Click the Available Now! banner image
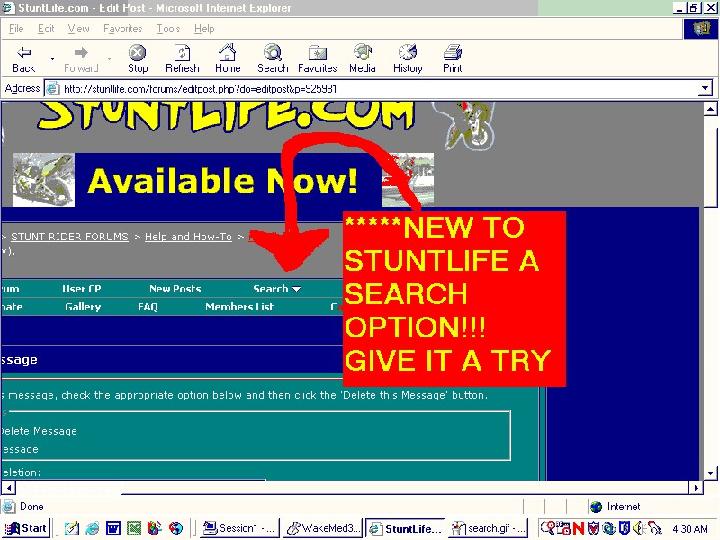Screen dimensions: 720x540 click(x=223, y=180)
